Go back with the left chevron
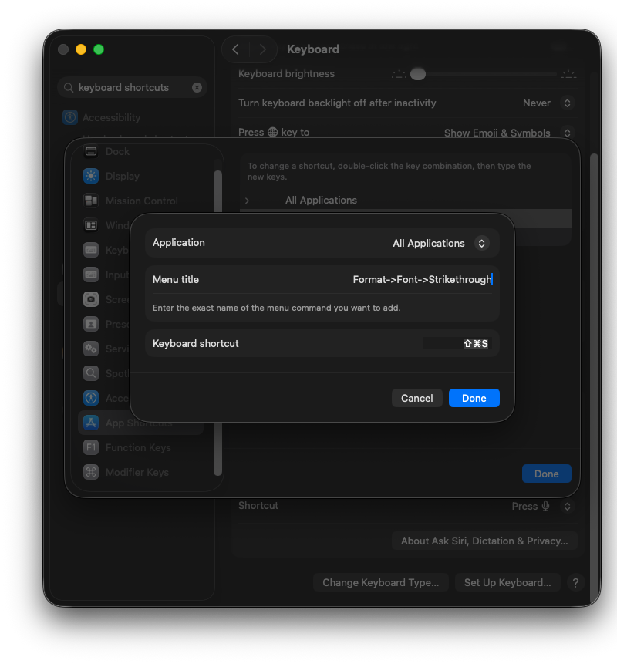Viewport: 644px width, 664px height. (236, 49)
